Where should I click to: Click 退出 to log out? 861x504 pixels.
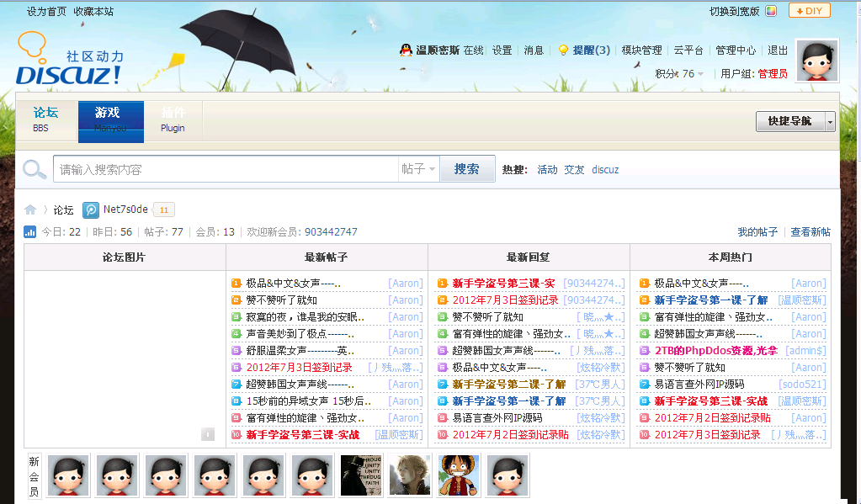point(778,50)
